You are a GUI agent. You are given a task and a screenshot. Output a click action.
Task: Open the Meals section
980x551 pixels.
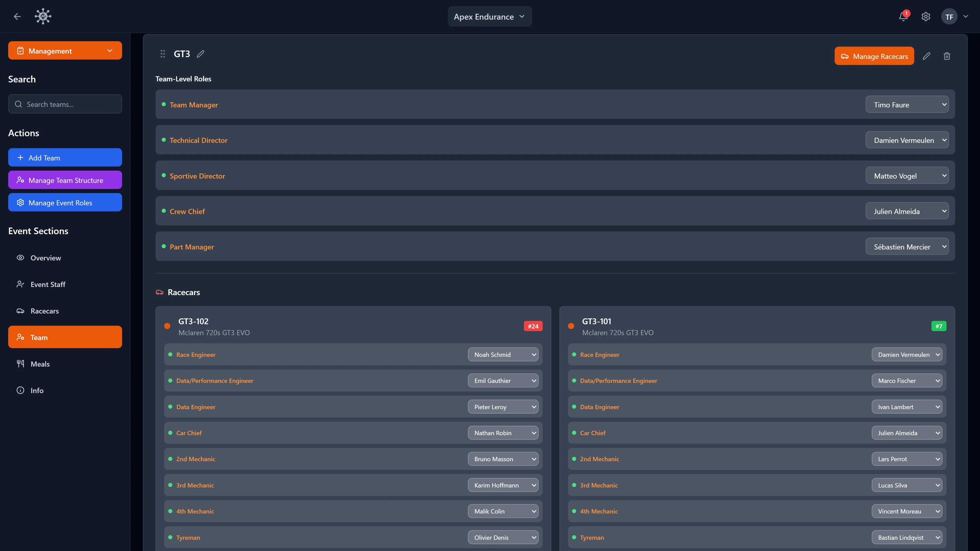(x=65, y=364)
